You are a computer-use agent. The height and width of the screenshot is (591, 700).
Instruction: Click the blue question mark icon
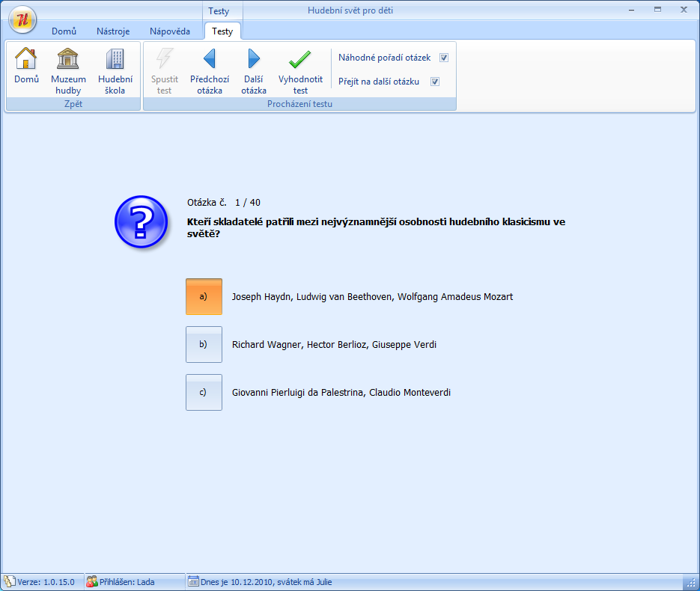pos(141,221)
